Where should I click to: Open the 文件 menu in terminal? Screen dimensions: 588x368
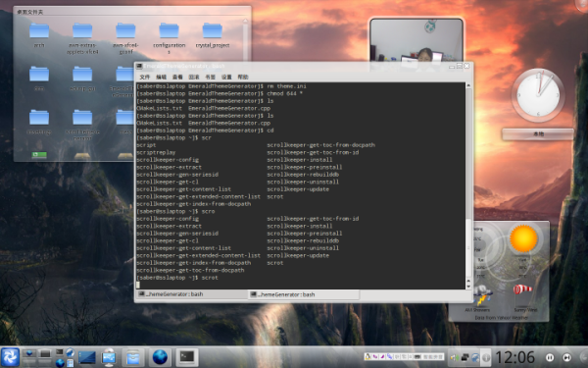coord(145,77)
